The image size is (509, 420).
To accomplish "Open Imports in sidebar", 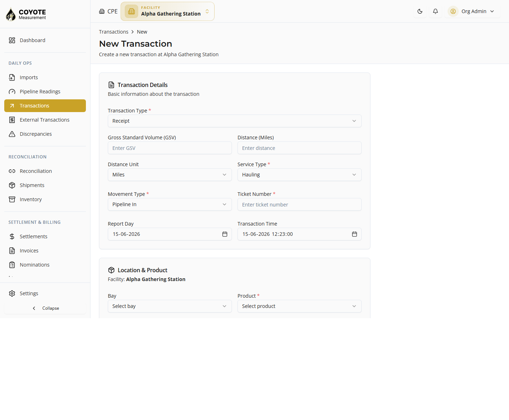I will coord(45,77).
